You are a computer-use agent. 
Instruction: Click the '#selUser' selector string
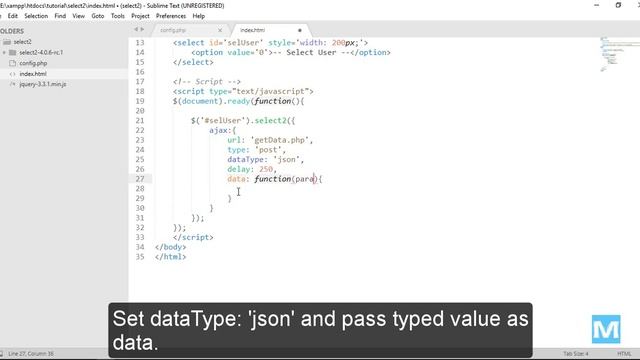point(223,120)
